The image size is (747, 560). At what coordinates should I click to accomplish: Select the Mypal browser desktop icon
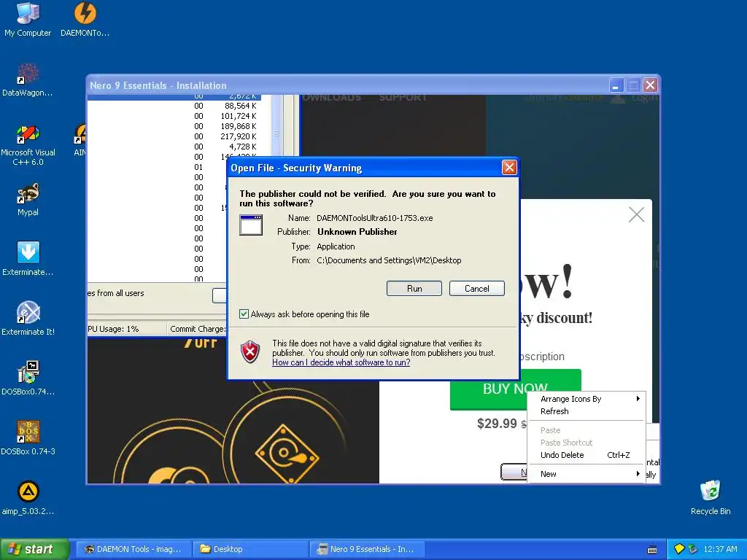coord(28,200)
